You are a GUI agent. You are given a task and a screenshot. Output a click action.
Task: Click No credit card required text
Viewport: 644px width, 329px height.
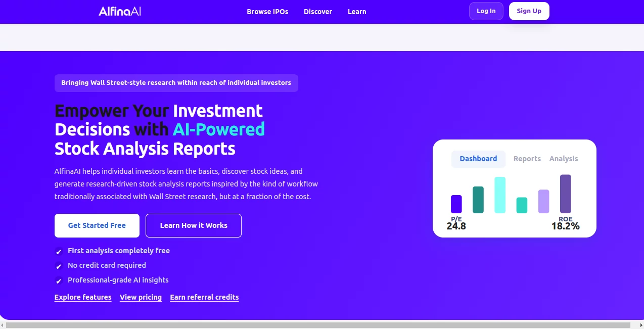coord(107,265)
